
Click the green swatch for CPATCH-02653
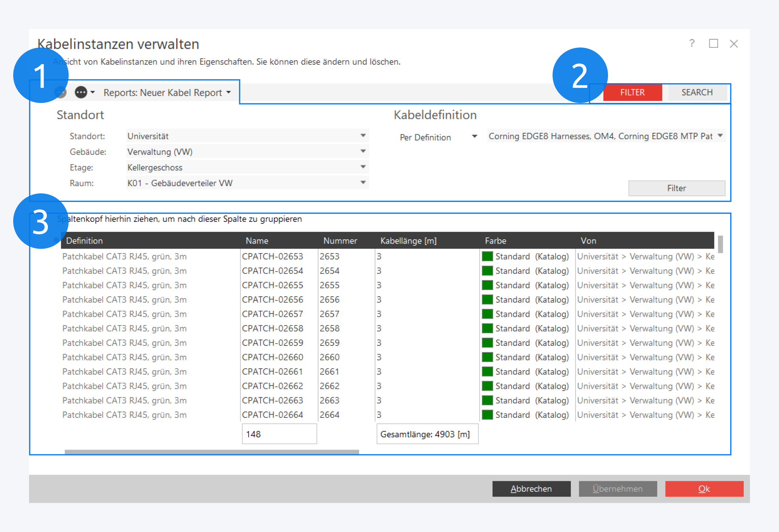pos(487,256)
